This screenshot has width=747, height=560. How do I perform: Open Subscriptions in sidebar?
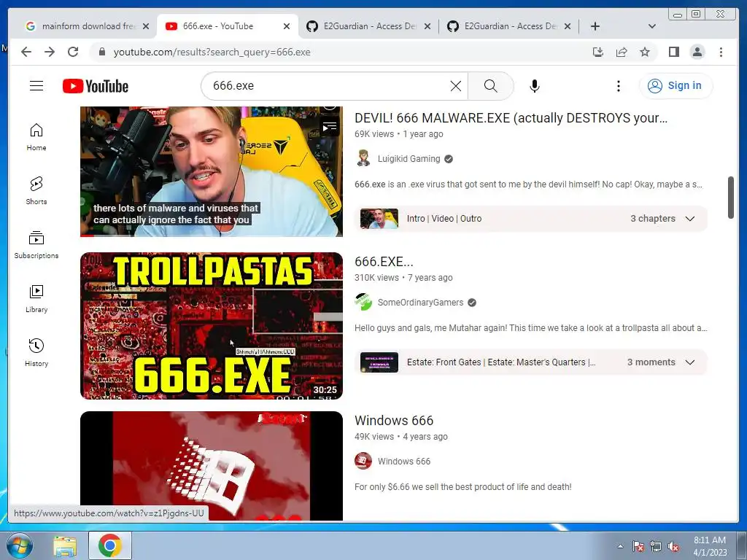point(36,245)
